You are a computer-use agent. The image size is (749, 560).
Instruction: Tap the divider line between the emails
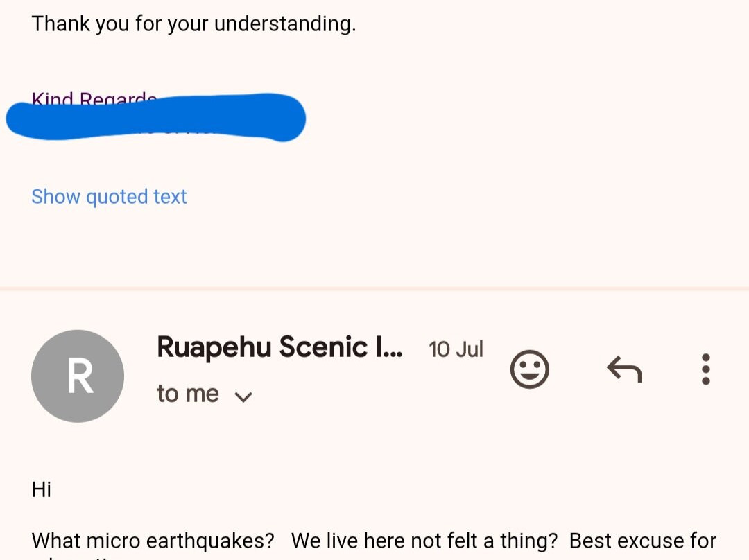point(374,288)
